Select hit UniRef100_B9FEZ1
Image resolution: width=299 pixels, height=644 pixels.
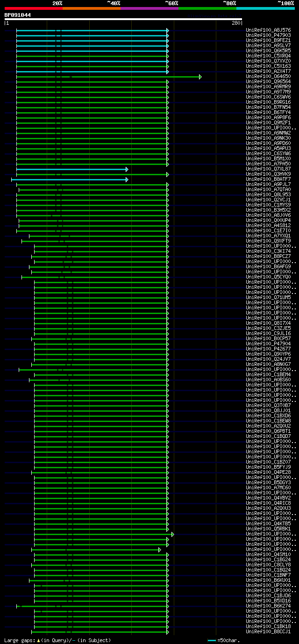[268, 41]
